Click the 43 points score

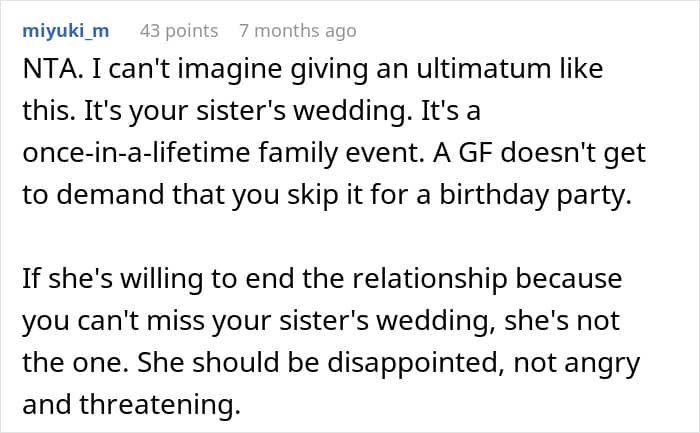[x=179, y=31]
